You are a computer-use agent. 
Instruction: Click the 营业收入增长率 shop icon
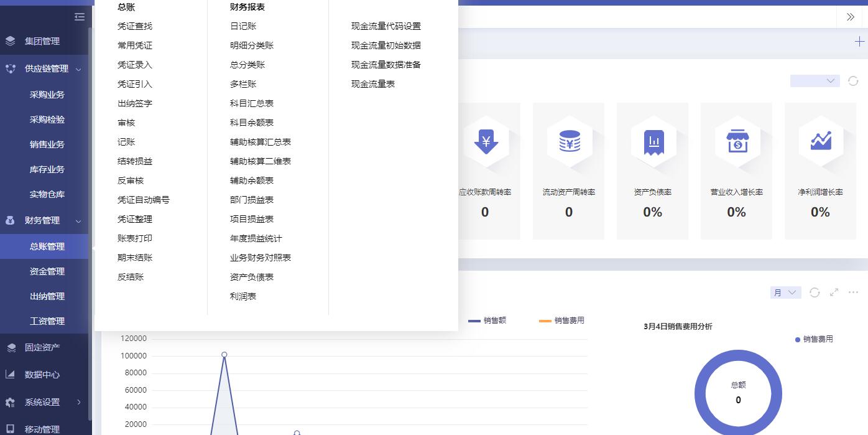coord(737,141)
